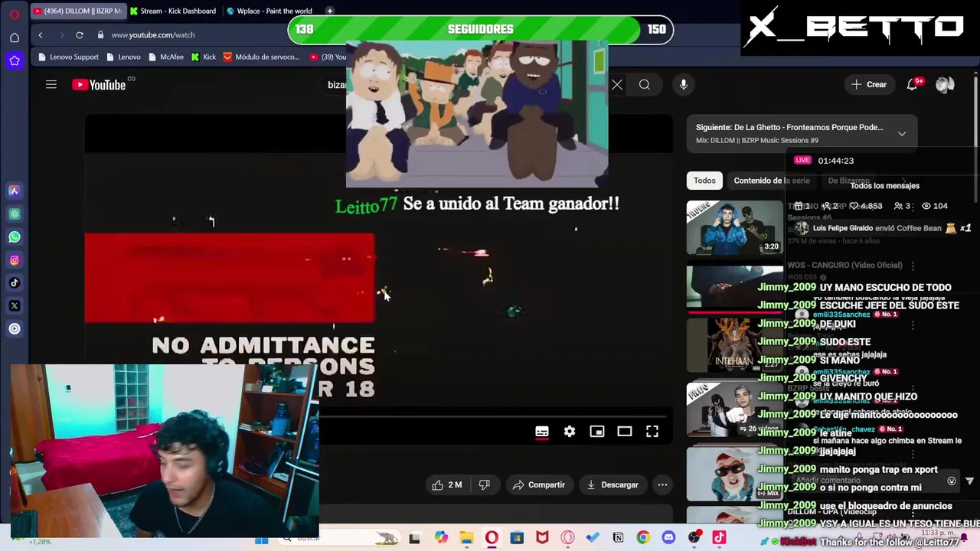Open the Kick bookmark
This screenshot has width=980, height=551.
pos(204,57)
